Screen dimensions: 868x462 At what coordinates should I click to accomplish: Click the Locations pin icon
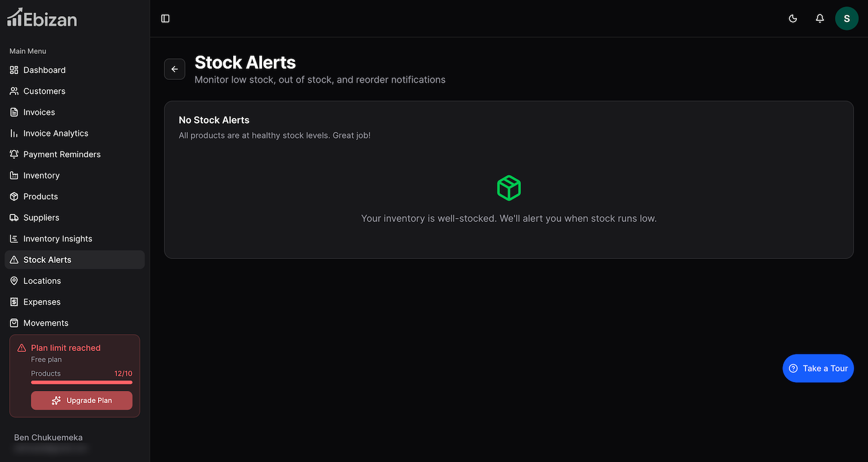14,281
